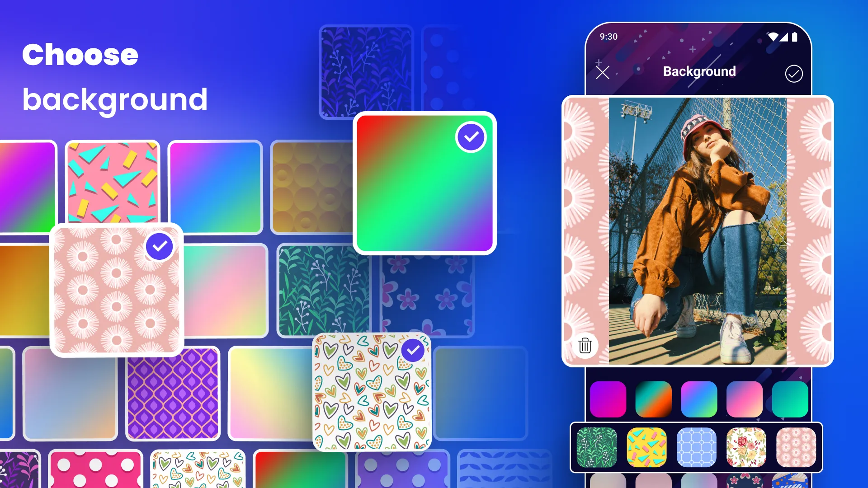Toggle checkmark on daisy pattern background
The height and width of the screenshot is (488, 868).
(159, 245)
